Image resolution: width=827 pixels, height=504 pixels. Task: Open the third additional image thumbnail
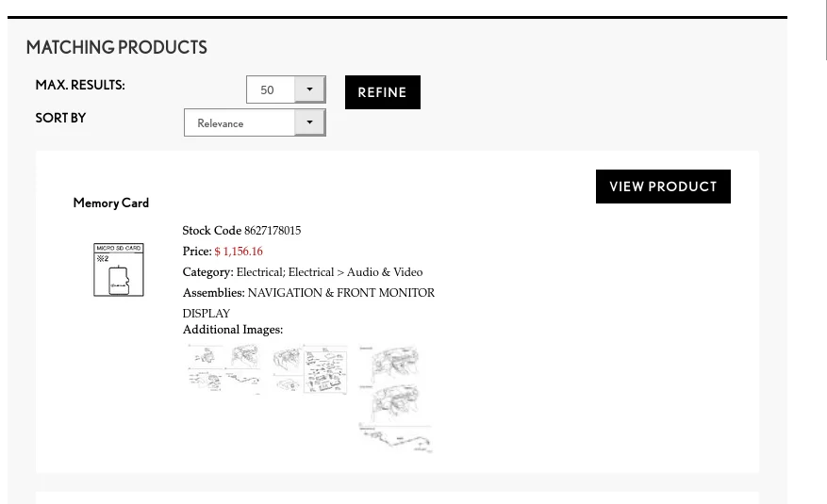pos(393,398)
